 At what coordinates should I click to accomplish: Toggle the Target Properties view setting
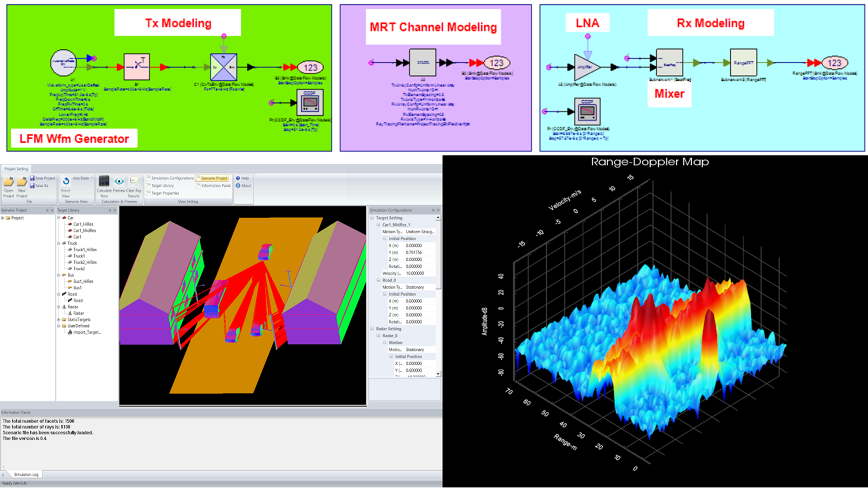click(164, 193)
